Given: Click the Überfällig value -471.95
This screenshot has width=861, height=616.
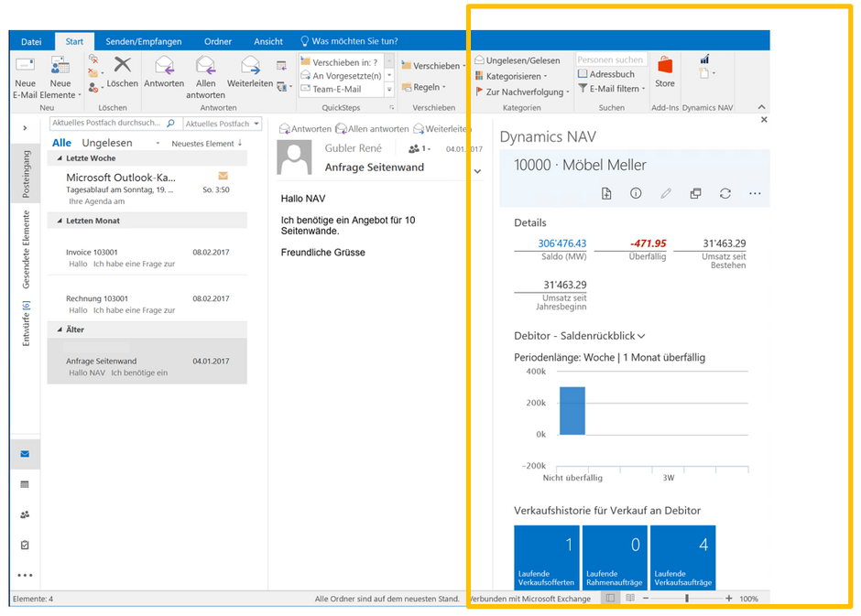Looking at the screenshot, I should [x=648, y=243].
